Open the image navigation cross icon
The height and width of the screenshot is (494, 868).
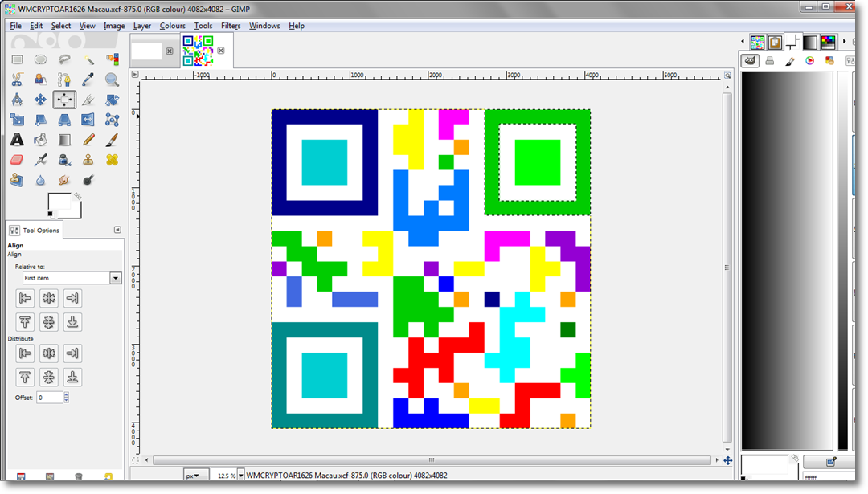point(728,460)
